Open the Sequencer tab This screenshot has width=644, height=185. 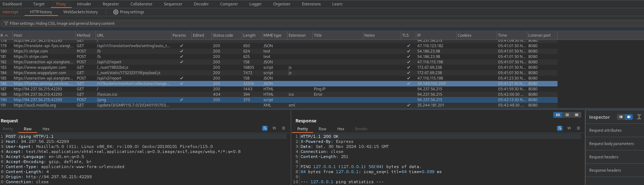coord(173,4)
